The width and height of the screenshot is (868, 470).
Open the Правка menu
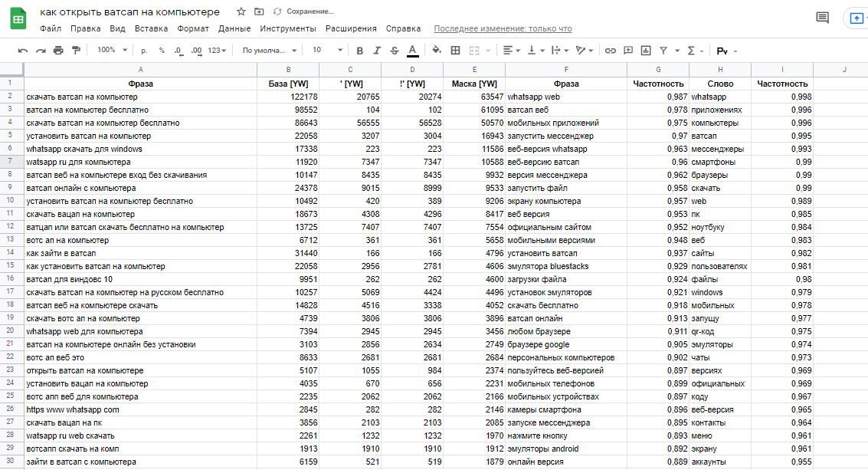pyautogui.click(x=85, y=28)
